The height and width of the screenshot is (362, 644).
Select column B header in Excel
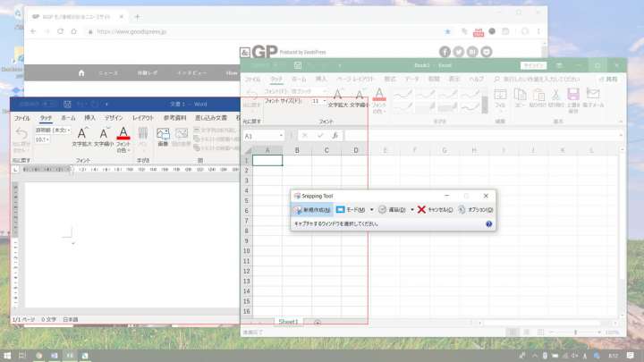[x=297, y=150]
